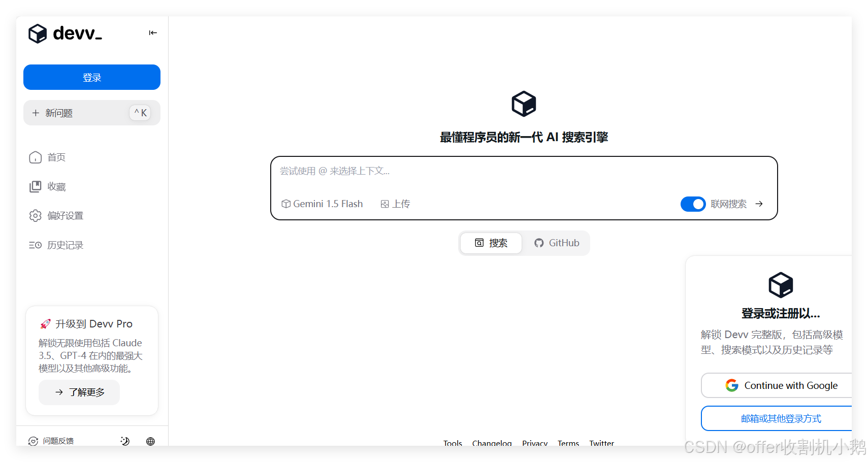
Task: Open 首页 home page
Action: pyautogui.click(x=47, y=157)
